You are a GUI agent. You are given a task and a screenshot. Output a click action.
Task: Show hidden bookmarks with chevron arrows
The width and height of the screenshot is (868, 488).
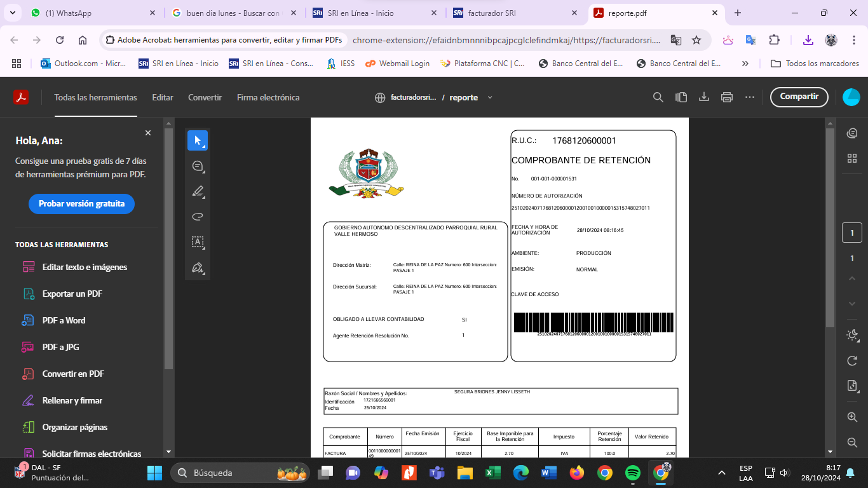(x=745, y=64)
